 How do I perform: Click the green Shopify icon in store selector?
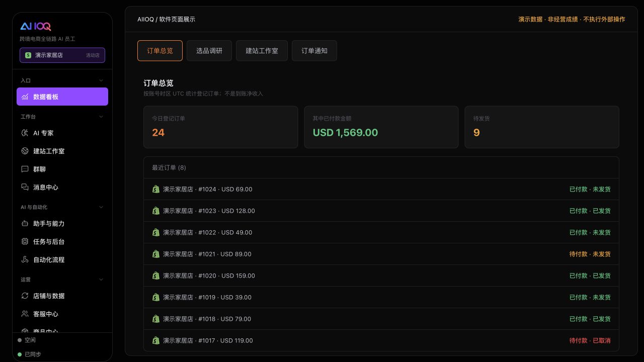coord(28,55)
